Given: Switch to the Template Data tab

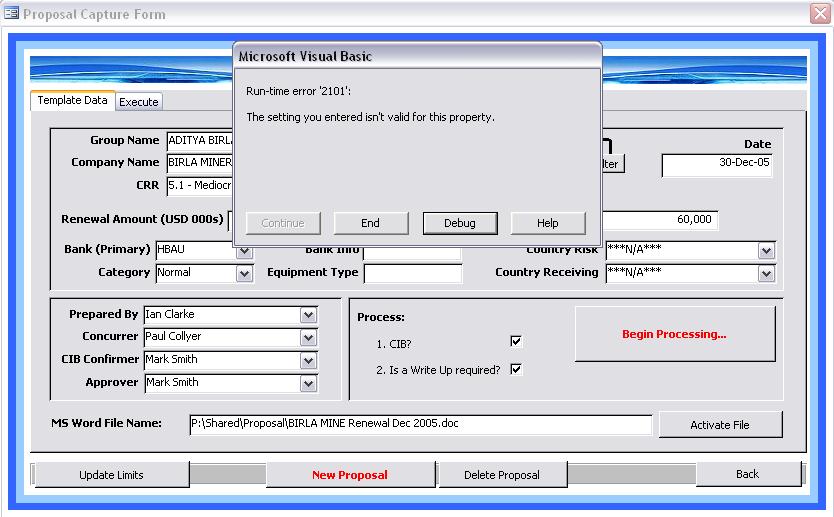Looking at the screenshot, I should tap(72, 100).
